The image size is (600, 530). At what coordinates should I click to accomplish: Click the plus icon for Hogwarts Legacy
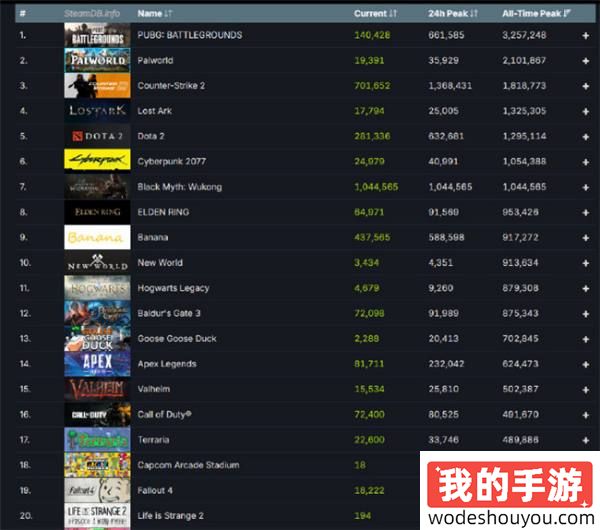pos(585,289)
